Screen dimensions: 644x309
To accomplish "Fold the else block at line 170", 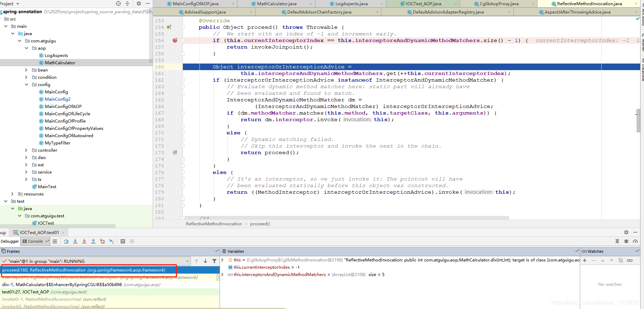I will [x=183, y=133].
